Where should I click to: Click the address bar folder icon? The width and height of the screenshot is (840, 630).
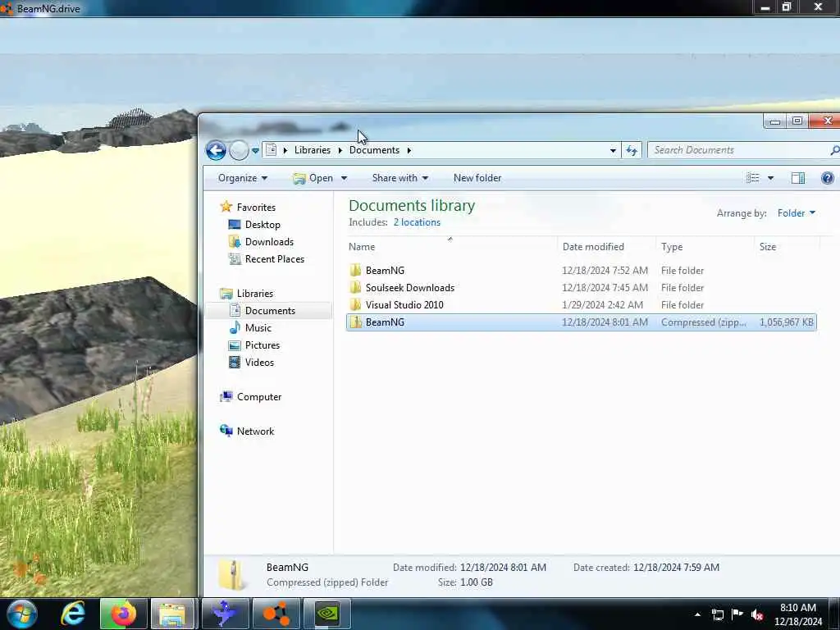271,150
